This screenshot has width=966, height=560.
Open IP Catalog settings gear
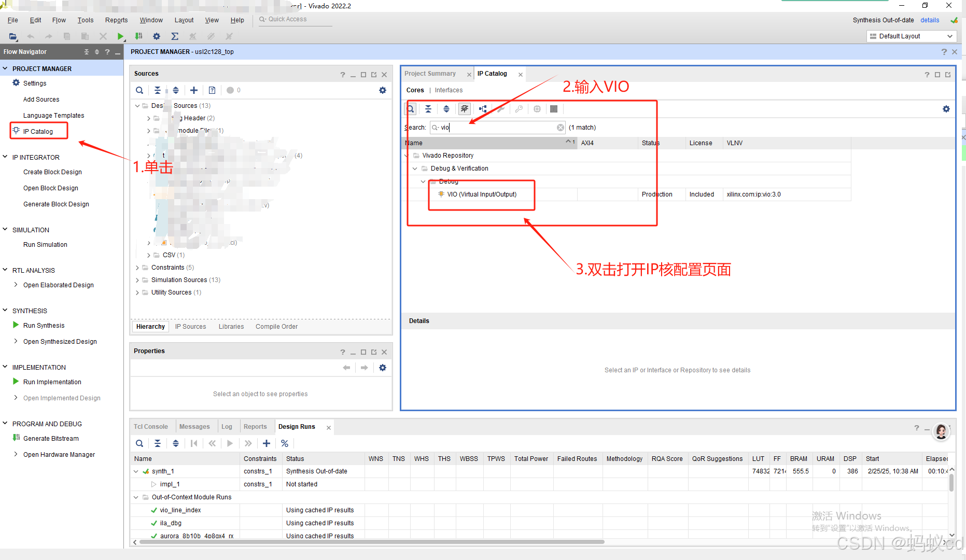tap(946, 109)
